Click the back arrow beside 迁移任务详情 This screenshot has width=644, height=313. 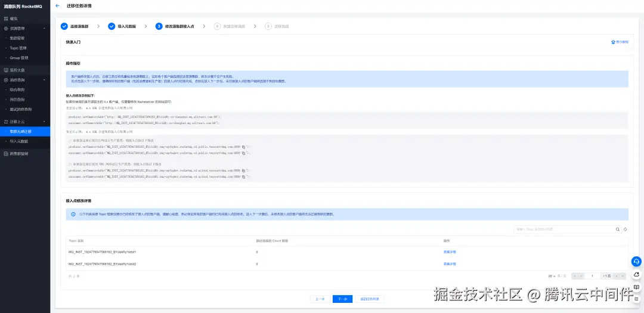point(57,6)
